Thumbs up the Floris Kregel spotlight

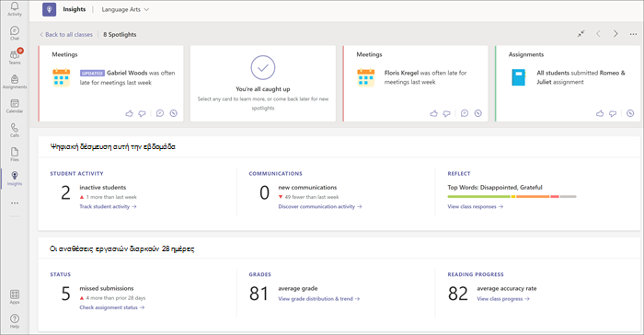(433, 113)
